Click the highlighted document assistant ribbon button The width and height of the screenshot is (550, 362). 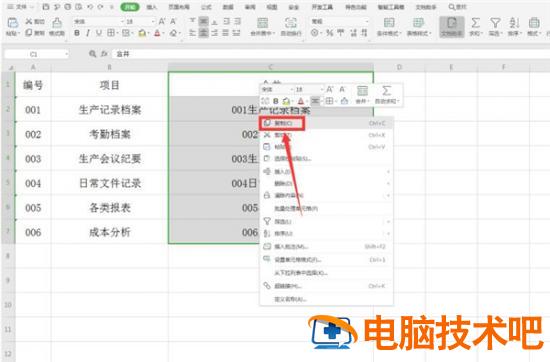coord(452,27)
